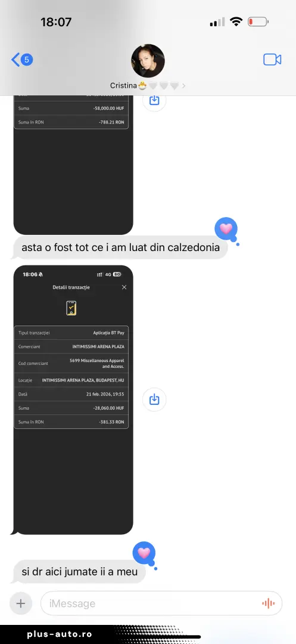Tap the battery indicator in status bar
The width and height of the screenshot is (296, 644).
[258, 22]
